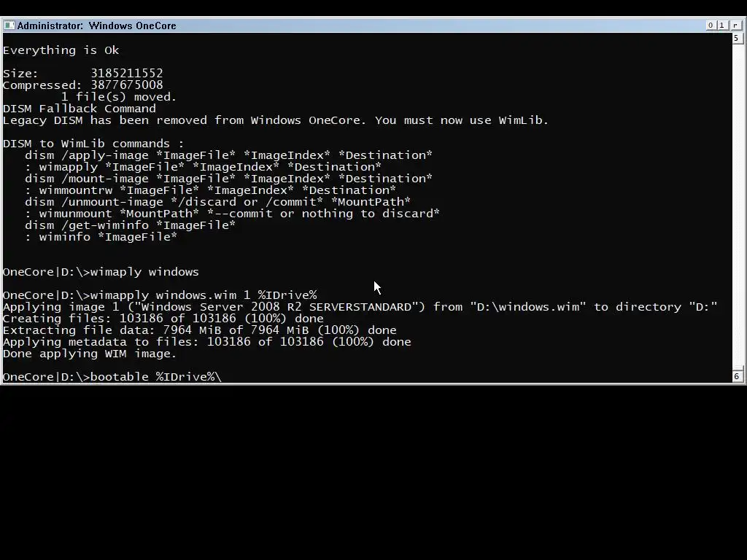The width and height of the screenshot is (747, 560).
Task: Click the "dism /get-wiminfo" line
Action: click(x=130, y=225)
